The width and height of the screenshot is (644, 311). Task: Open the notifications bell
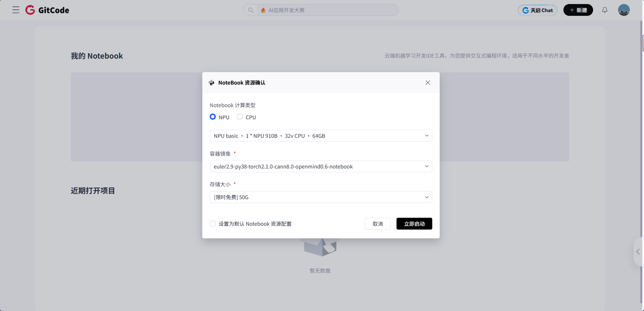pyautogui.click(x=605, y=10)
